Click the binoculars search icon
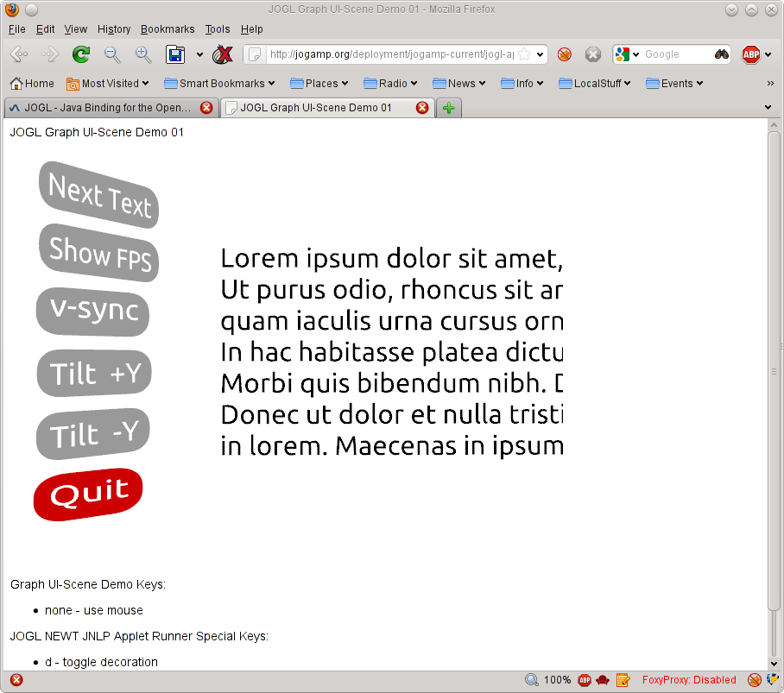Viewport: 784px width, 693px height. pos(722,54)
